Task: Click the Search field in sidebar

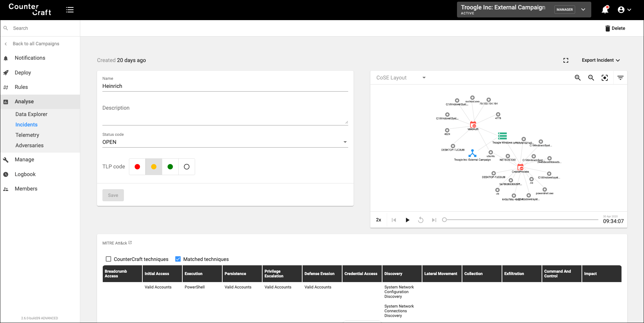Action: [40, 28]
